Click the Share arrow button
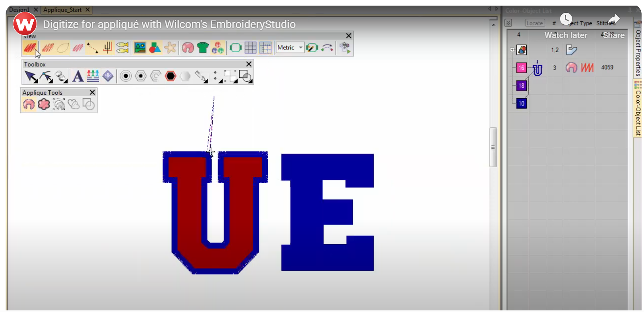 (614, 19)
